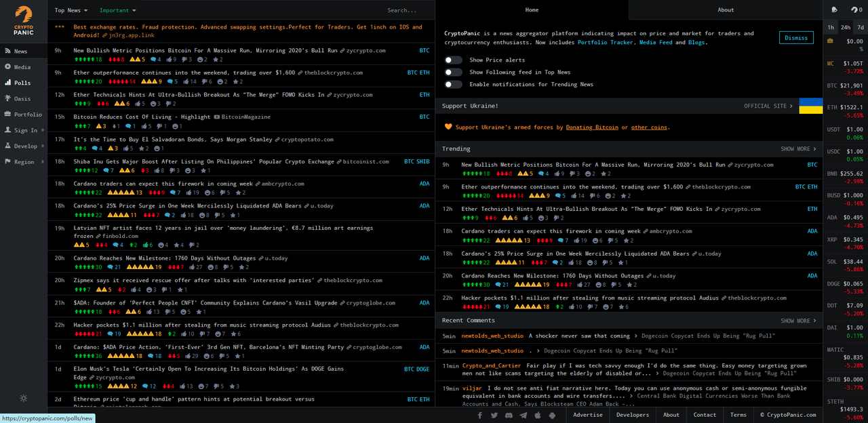Open the Discord link in footer
This screenshot has height=423, width=868.
(509, 415)
